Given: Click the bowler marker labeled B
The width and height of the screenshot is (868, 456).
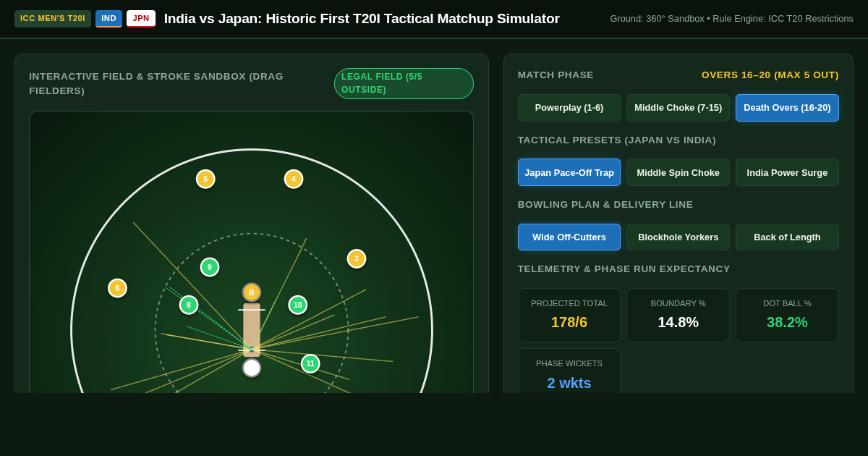Looking at the screenshot, I should point(252,292).
